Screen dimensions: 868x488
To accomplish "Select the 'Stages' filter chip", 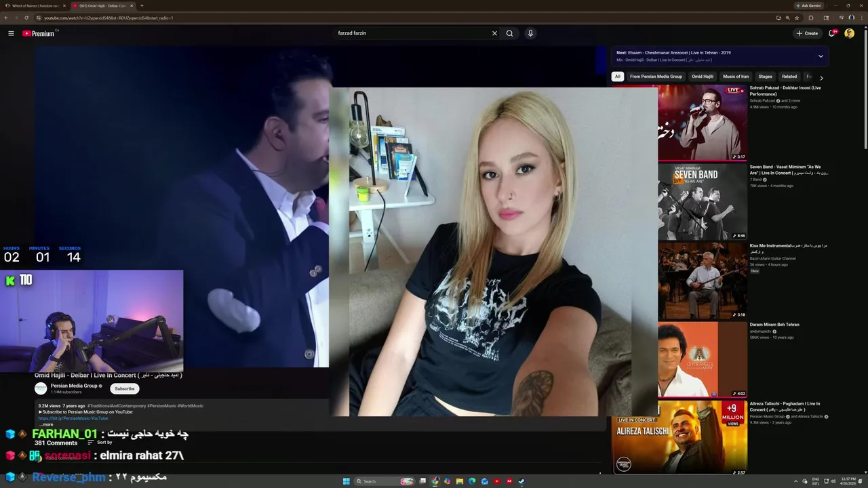I will (x=765, y=77).
